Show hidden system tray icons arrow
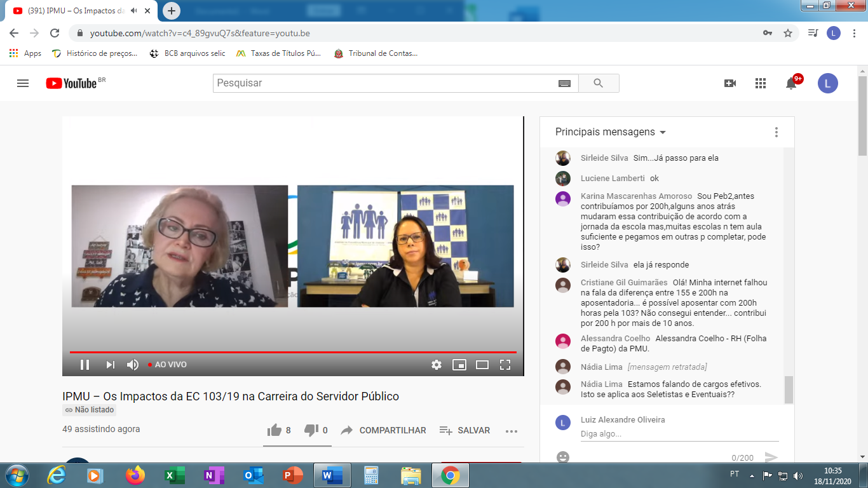This screenshot has height=488, width=868. [752, 475]
